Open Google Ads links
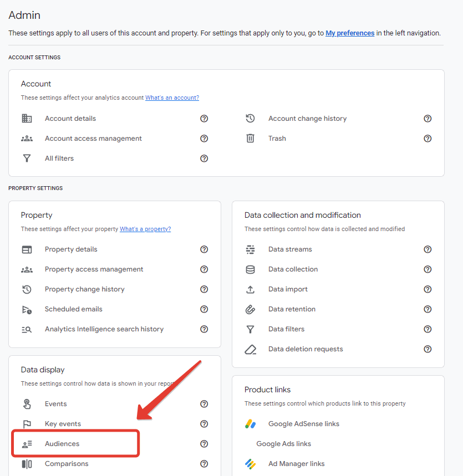The image size is (463, 476). click(x=284, y=444)
